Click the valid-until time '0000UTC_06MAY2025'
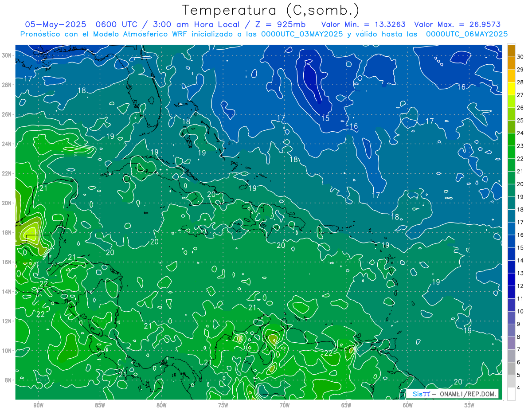The image size is (532, 411). (x=467, y=34)
